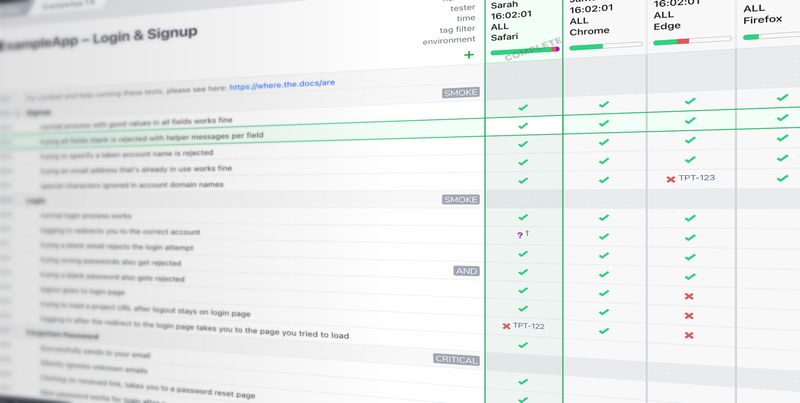Click the purple question mark in Safari column
This screenshot has height=403, width=800.
(520, 236)
